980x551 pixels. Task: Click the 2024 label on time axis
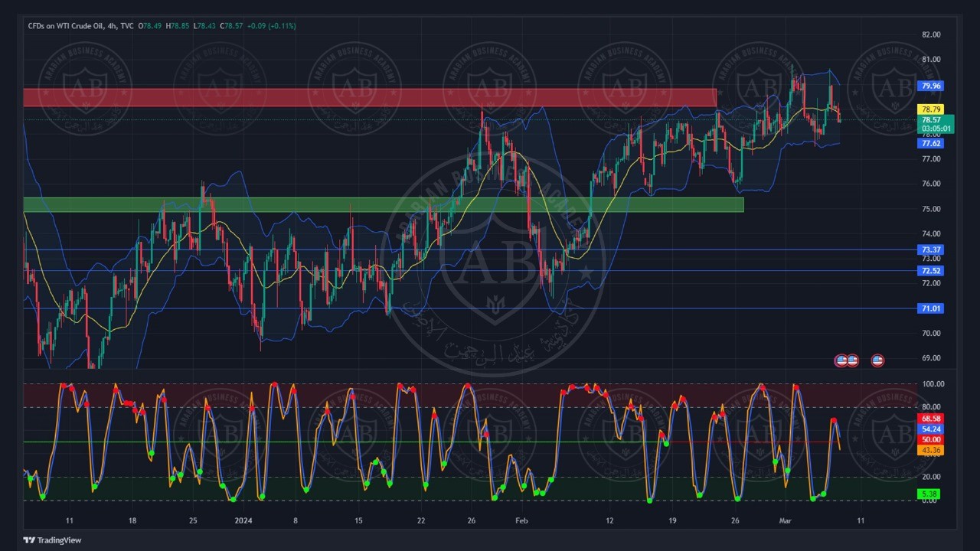[243, 521]
